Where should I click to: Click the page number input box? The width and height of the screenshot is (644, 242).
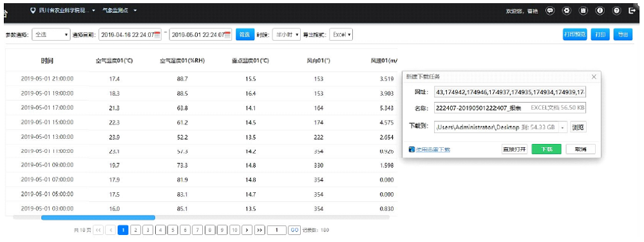click(277, 230)
